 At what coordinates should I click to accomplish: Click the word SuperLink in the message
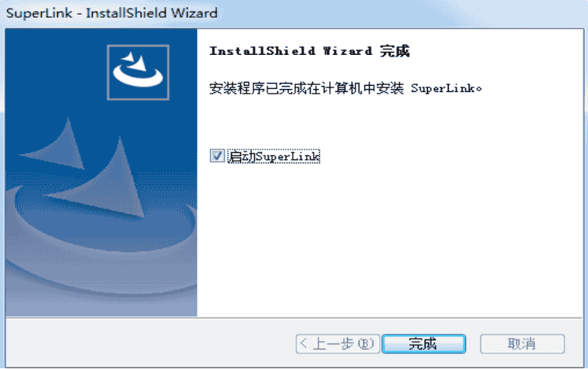coord(444,89)
